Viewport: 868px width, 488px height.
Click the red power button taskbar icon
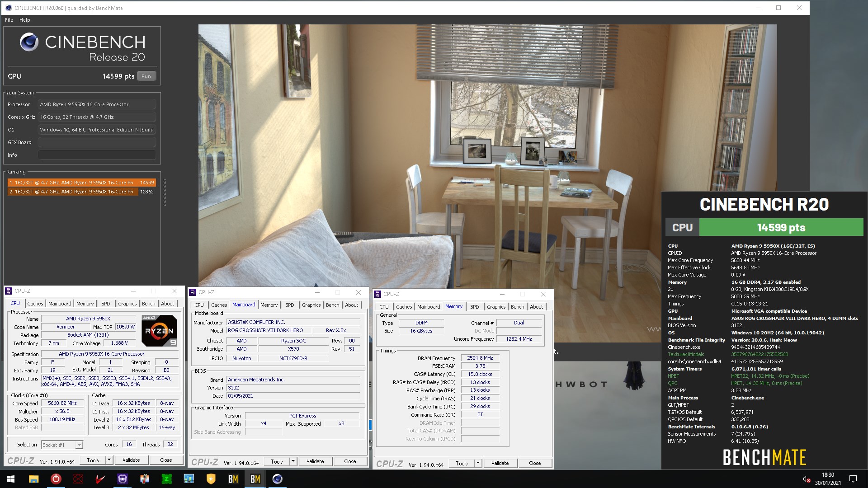click(x=56, y=479)
